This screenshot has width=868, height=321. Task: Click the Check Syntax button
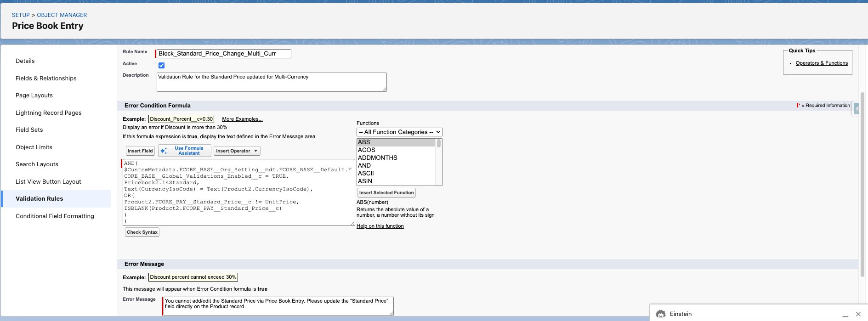coord(142,232)
